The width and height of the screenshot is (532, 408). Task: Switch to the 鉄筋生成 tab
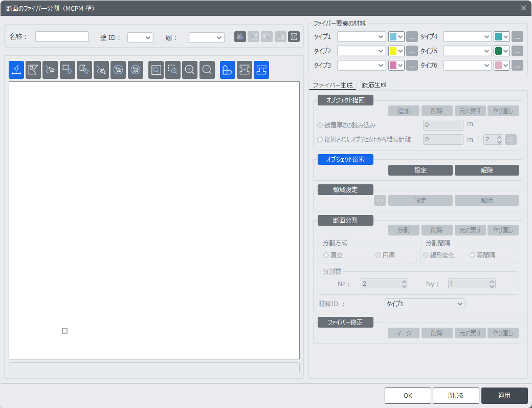coord(374,85)
